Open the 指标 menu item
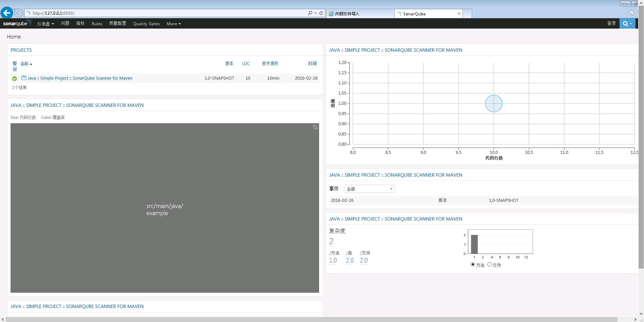Screen dimensions: 644x322 click(80, 23)
